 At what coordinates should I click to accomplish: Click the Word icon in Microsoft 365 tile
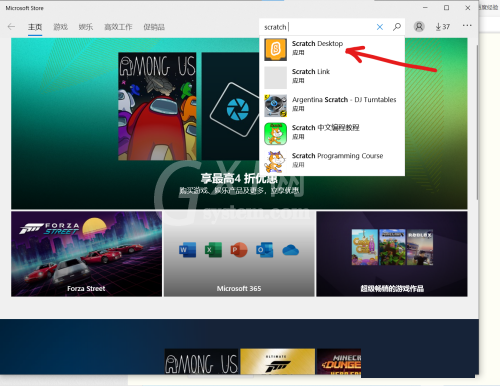(x=187, y=250)
